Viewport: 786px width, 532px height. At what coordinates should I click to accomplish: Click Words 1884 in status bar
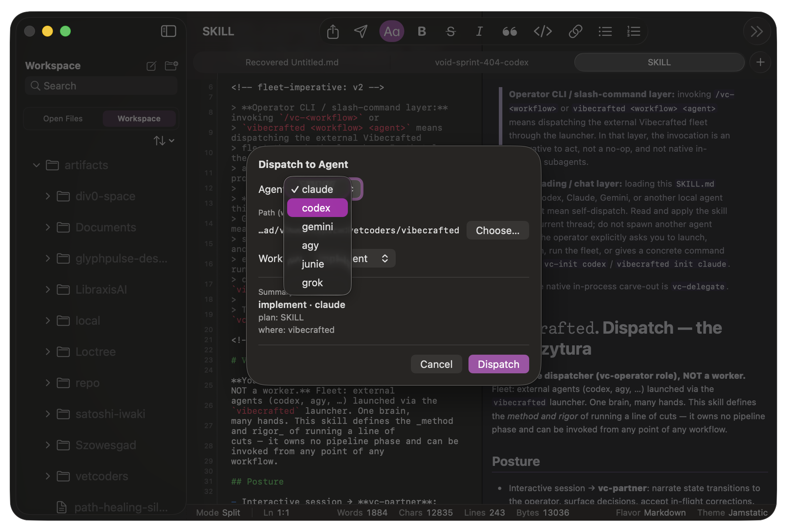pos(362,513)
